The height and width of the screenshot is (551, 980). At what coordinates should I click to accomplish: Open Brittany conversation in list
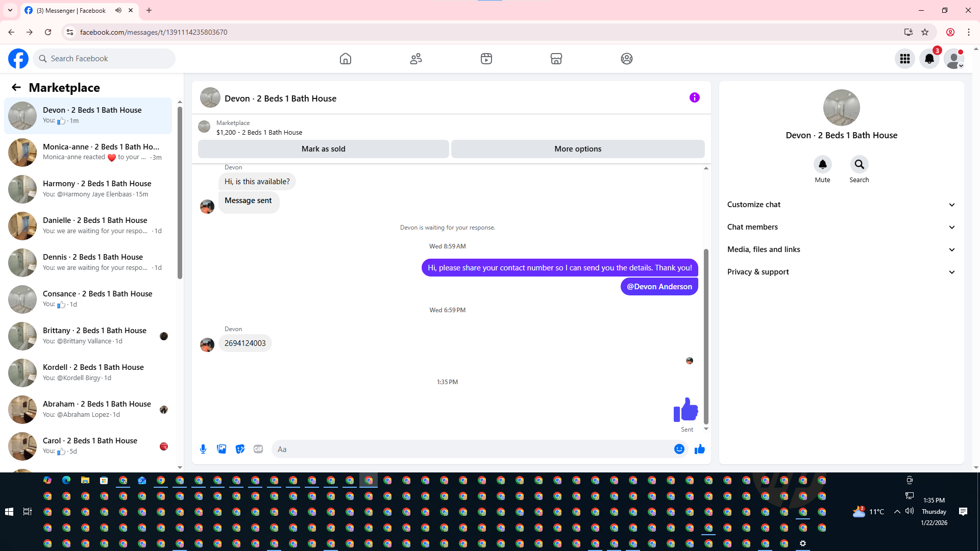[x=88, y=336]
